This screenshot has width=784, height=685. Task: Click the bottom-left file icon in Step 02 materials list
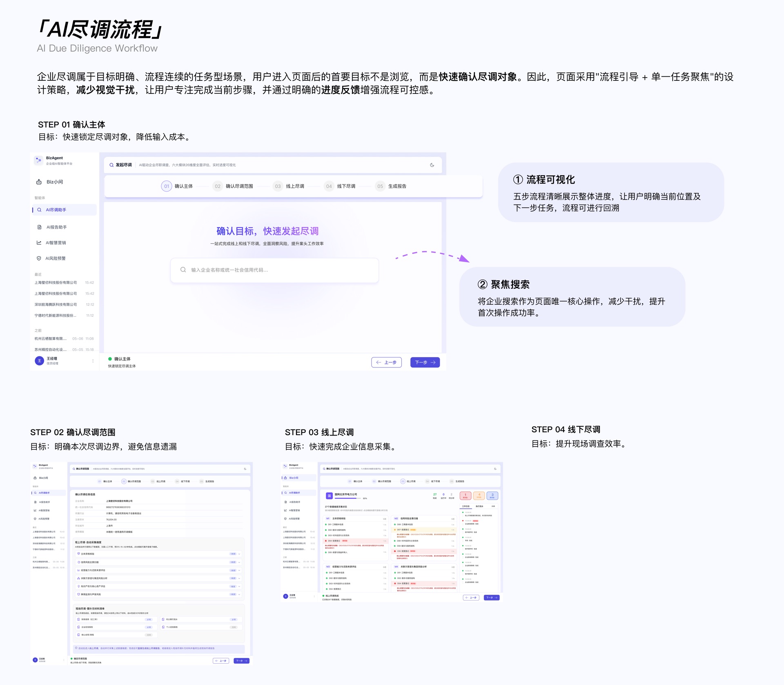[78, 635]
